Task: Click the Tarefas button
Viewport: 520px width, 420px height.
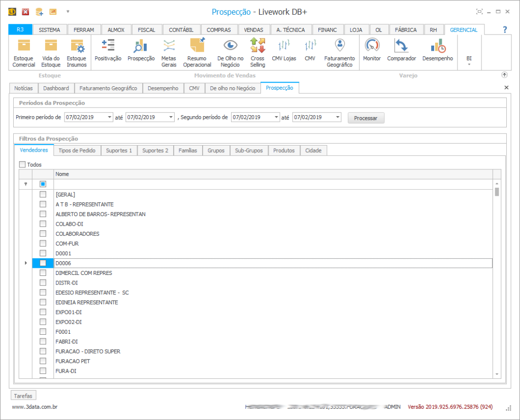Action: (23, 396)
